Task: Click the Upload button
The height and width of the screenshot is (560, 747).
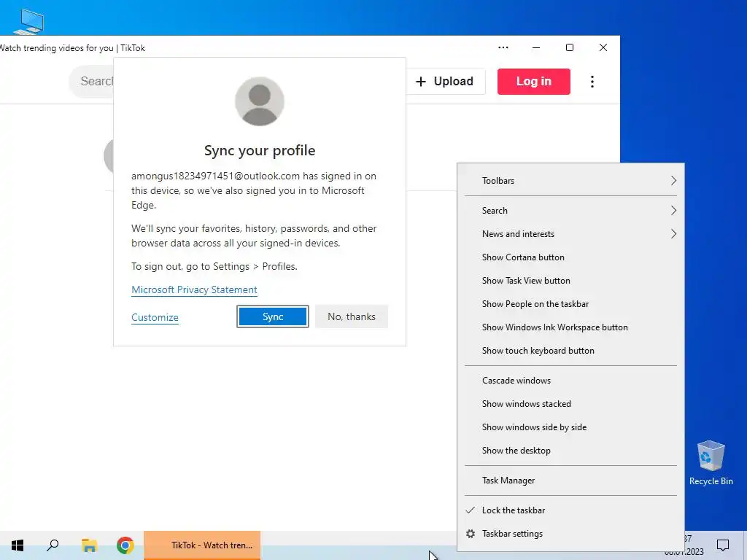Action: coord(444,82)
